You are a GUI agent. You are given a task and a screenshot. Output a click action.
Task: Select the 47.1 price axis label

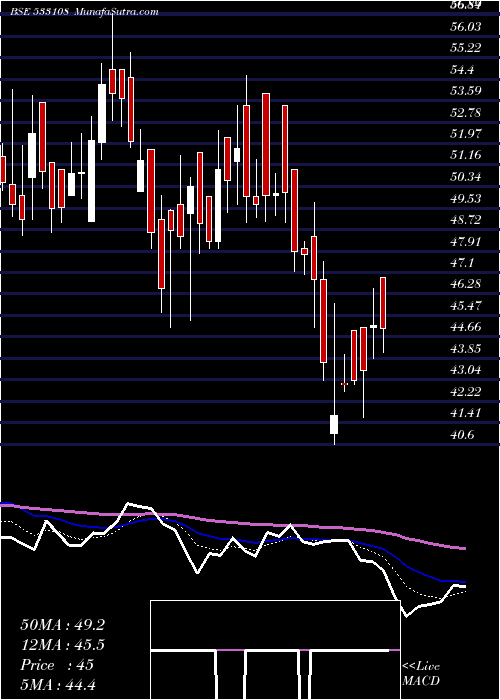pyautogui.click(x=462, y=263)
